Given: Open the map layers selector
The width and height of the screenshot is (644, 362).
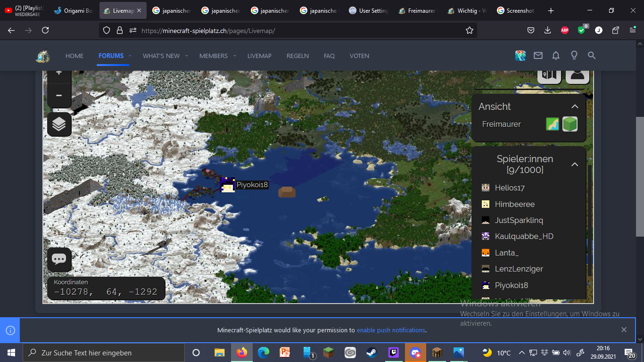Looking at the screenshot, I should (59, 124).
